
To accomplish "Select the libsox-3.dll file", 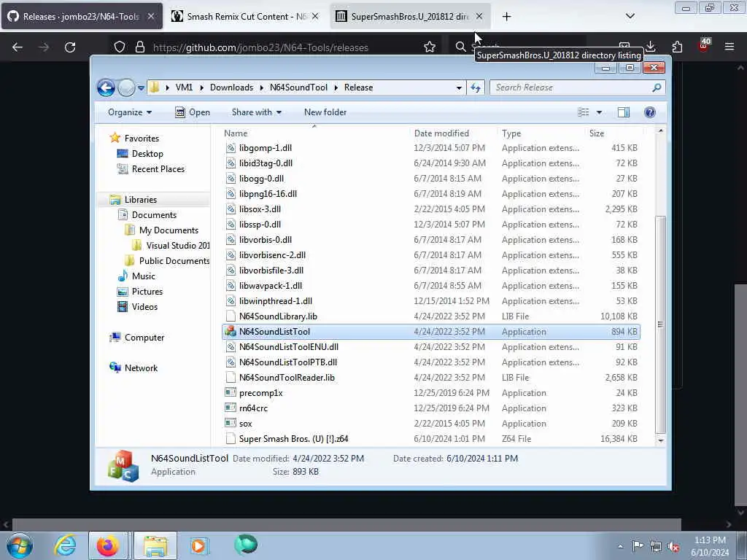I will (x=260, y=209).
